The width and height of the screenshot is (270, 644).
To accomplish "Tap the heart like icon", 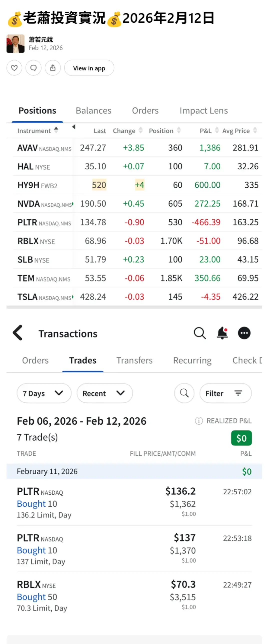I will 14,68.
